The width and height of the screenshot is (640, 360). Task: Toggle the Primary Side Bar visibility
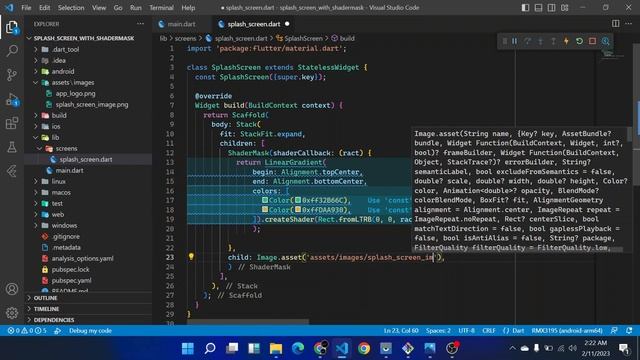[x=525, y=7]
